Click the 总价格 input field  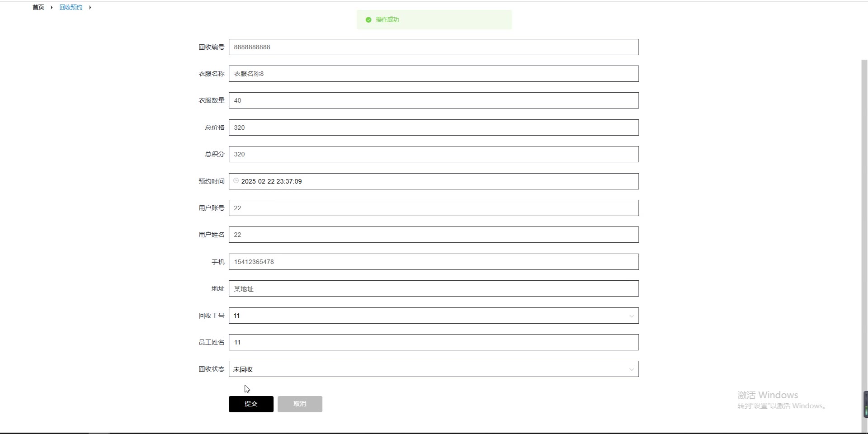(434, 127)
